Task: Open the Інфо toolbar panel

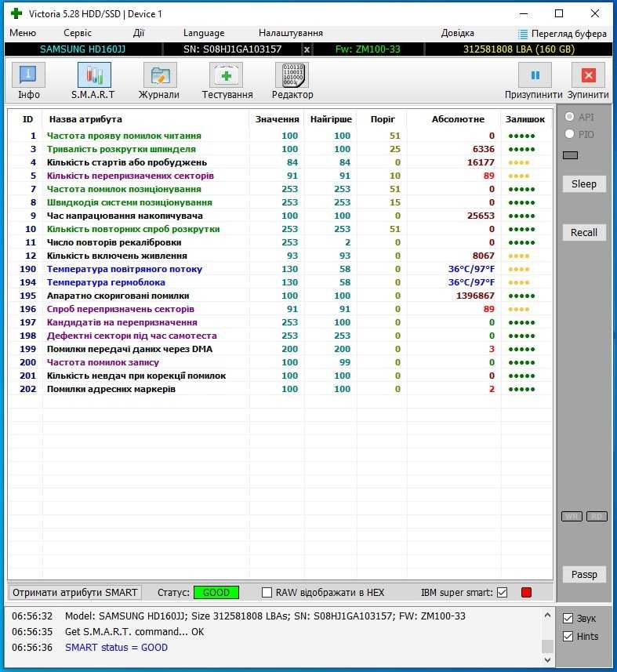Action: (28, 81)
